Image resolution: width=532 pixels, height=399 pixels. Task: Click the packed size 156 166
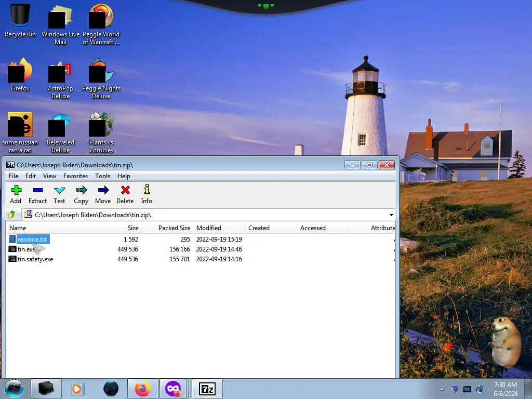179,249
